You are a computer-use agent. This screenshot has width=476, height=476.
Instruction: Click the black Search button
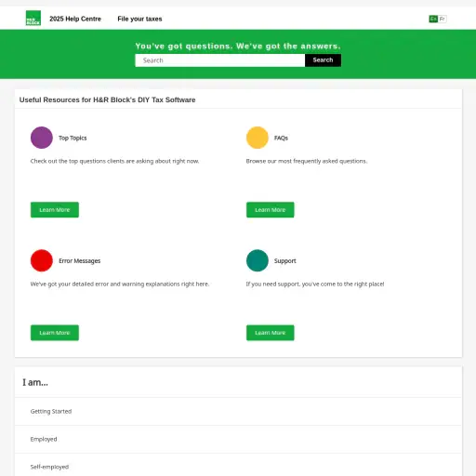[323, 60]
